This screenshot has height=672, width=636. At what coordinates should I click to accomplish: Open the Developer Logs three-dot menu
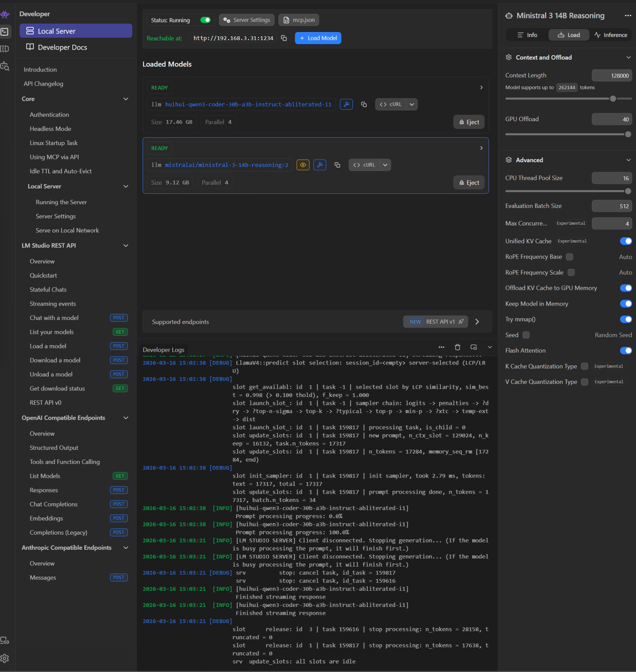pyautogui.click(x=441, y=347)
